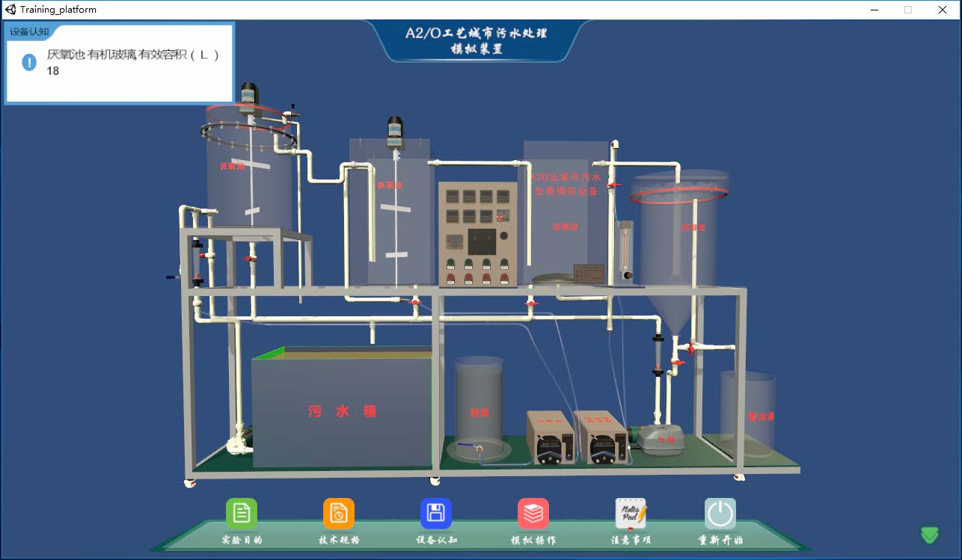Select the stirrer motor atop 缺氧池

(x=395, y=131)
